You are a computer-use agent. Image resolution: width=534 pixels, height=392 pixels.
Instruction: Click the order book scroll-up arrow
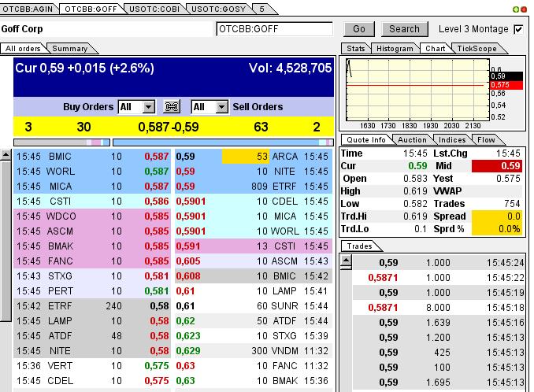(6, 155)
